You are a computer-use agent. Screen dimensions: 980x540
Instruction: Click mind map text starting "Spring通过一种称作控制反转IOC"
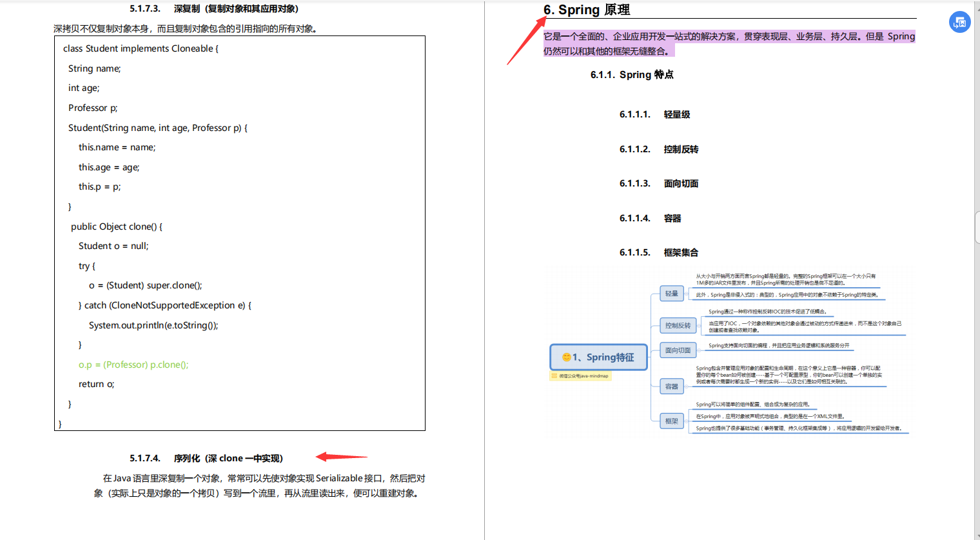768,312
